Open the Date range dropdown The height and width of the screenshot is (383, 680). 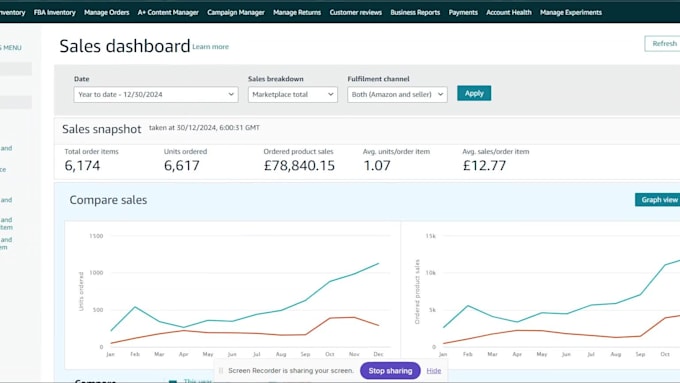tap(156, 95)
